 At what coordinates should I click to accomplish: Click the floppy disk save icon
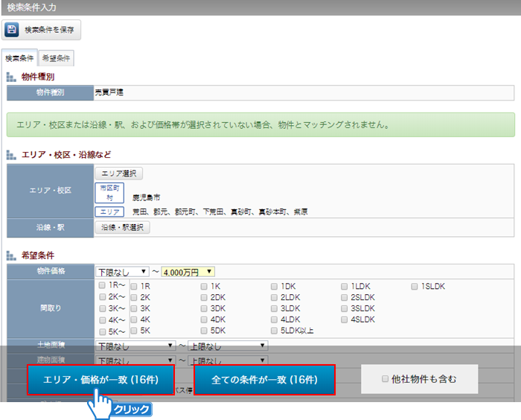click(12, 30)
